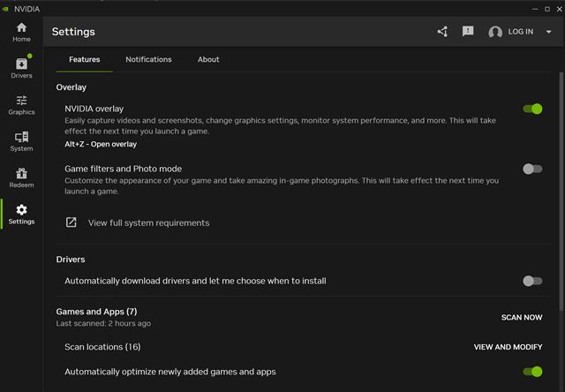
Task: Select Settings gear in sidebar
Action: coord(21,214)
